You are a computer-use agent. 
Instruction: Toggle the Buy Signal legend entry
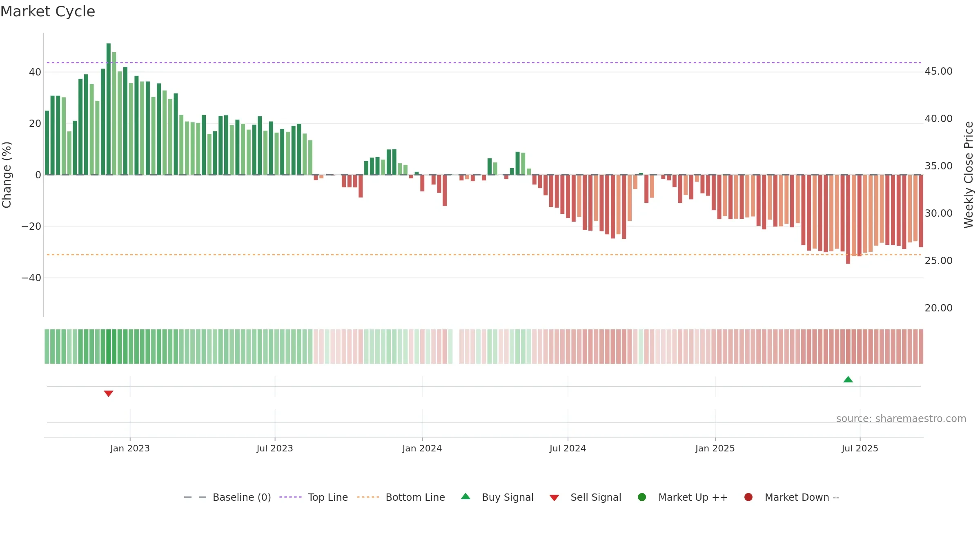[x=497, y=497]
